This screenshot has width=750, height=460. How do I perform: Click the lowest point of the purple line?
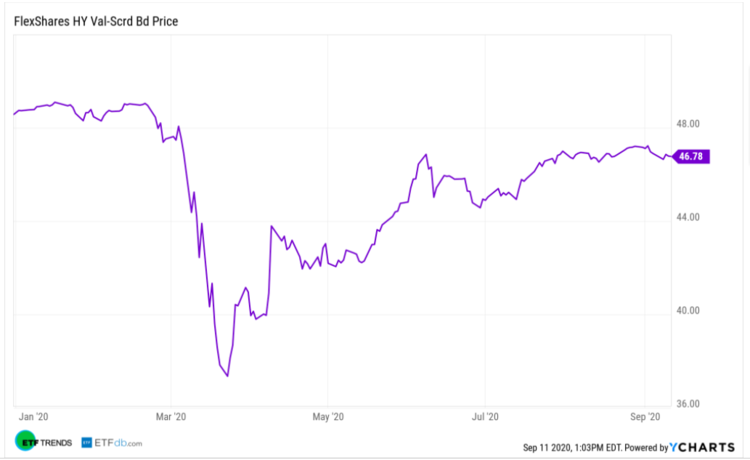click(228, 376)
